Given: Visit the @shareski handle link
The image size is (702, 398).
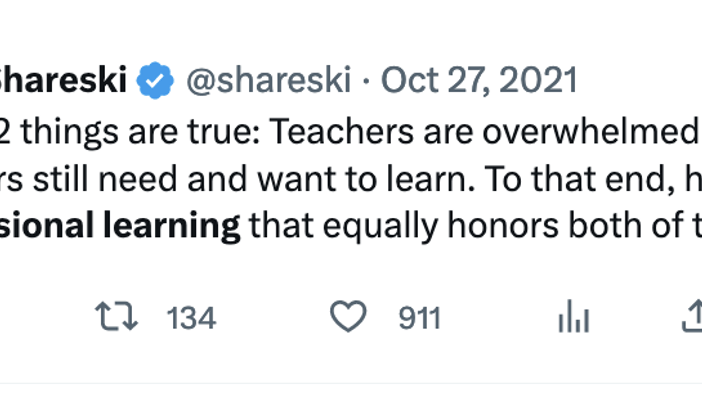Looking at the screenshot, I should click(268, 80).
